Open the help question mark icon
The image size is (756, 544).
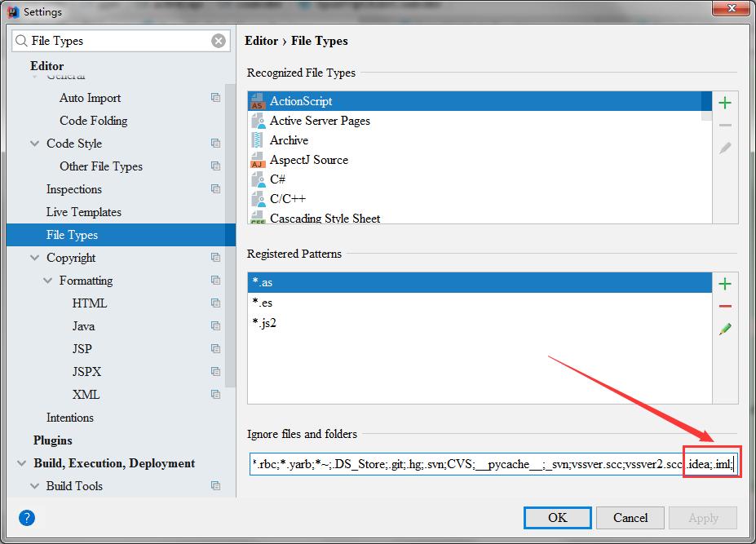[x=27, y=518]
